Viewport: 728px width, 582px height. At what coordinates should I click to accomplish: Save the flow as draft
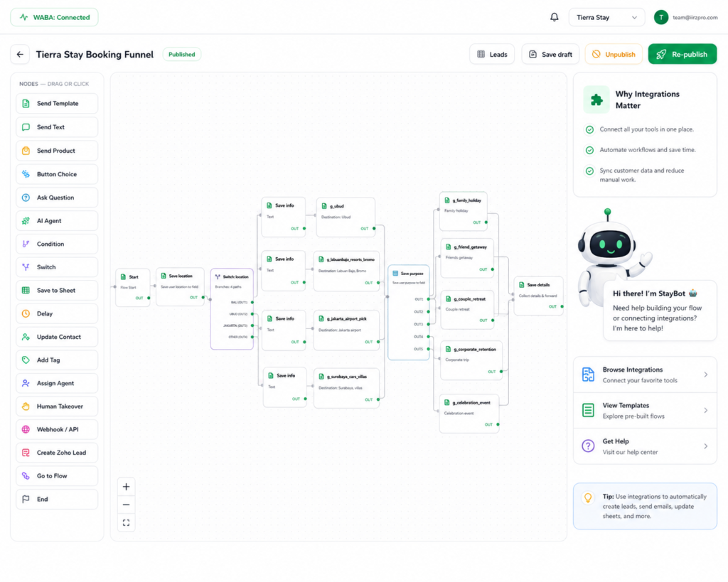click(550, 54)
